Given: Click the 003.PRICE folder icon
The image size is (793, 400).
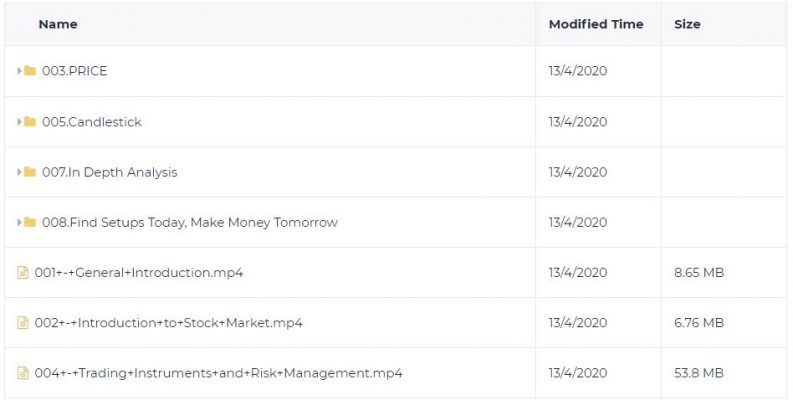Looking at the screenshot, I should coord(30,71).
